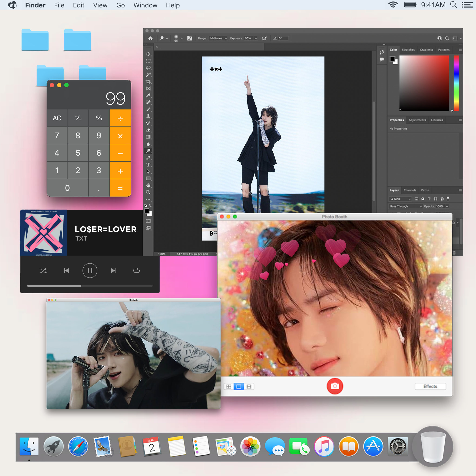Viewport: 476px width, 476px height.
Task: Select the Crop tool in Photoshop
Action: coord(148,82)
